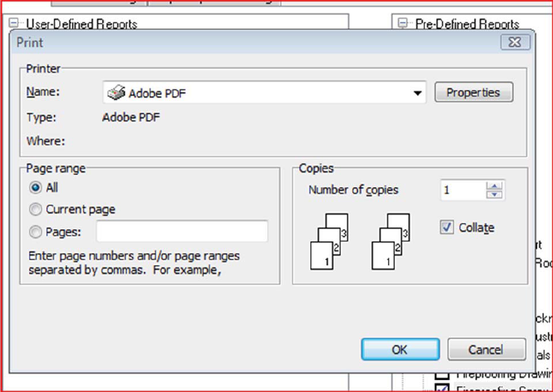
Task: Open the printer Name dropdown arrow
Action: [x=417, y=93]
